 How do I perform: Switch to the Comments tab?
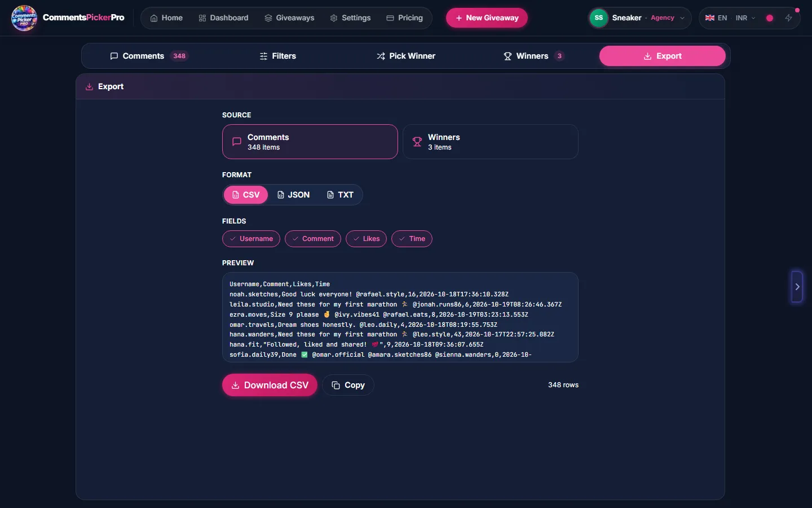click(x=149, y=56)
